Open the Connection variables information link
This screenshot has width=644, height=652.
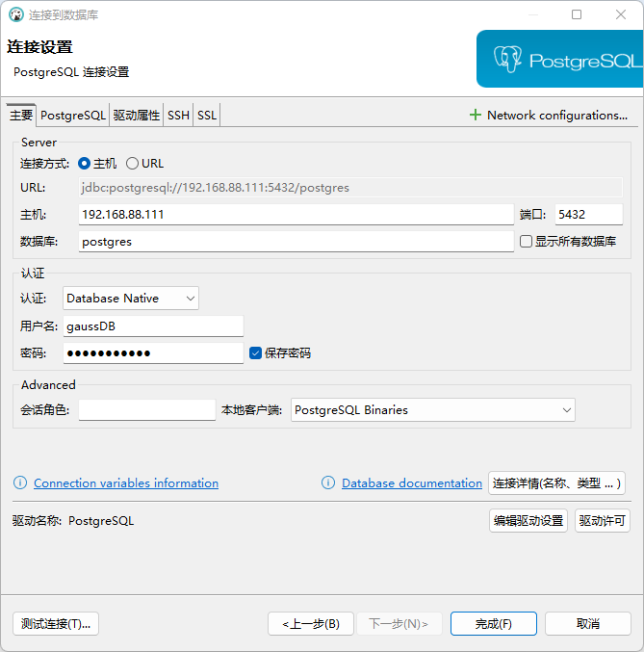pyautogui.click(x=126, y=483)
